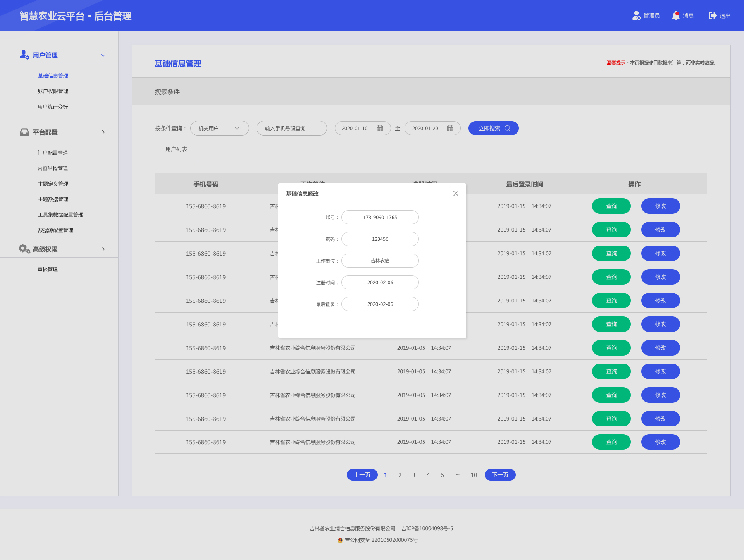Image resolution: width=744 pixels, height=560 pixels.
Task: Click the police badge icon in footer
Action: [x=340, y=540]
